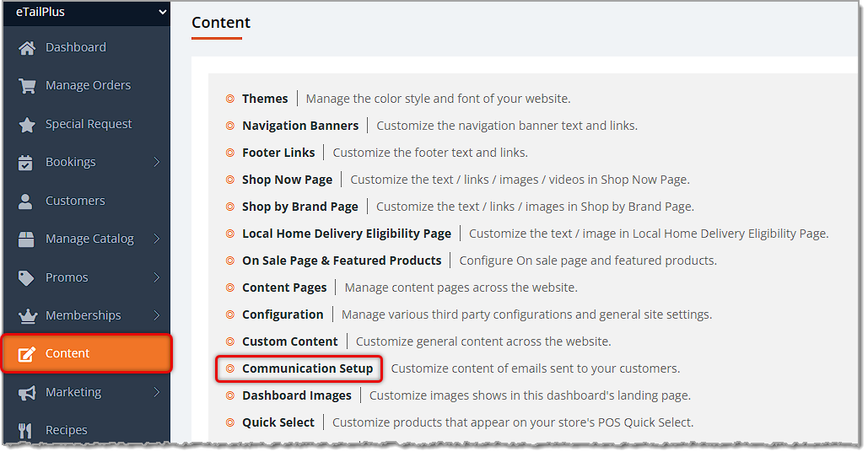Click the bullet icon beside Communication Setup

click(229, 369)
